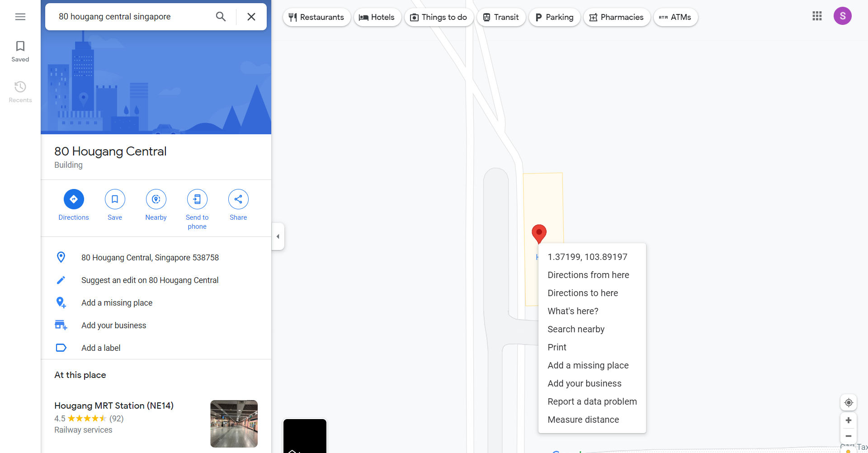Clear the search with X icon
This screenshot has width=868, height=453.
pyautogui.click(x=251, y=17)
